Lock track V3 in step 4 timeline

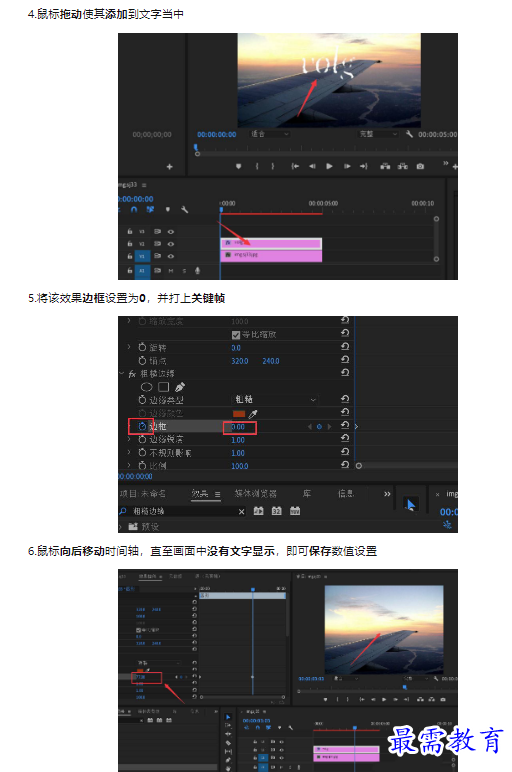point(129,231)
